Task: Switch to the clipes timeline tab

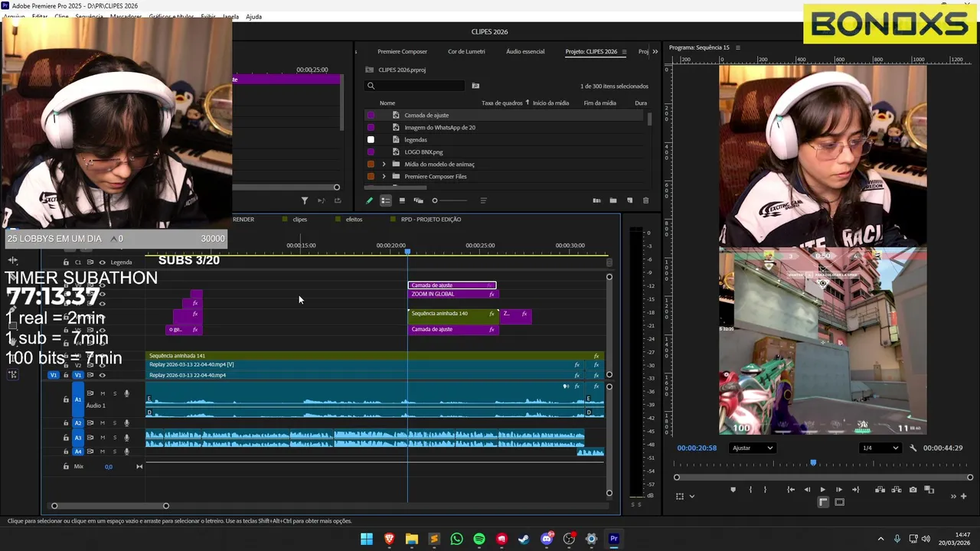Action: coord(300,219)
